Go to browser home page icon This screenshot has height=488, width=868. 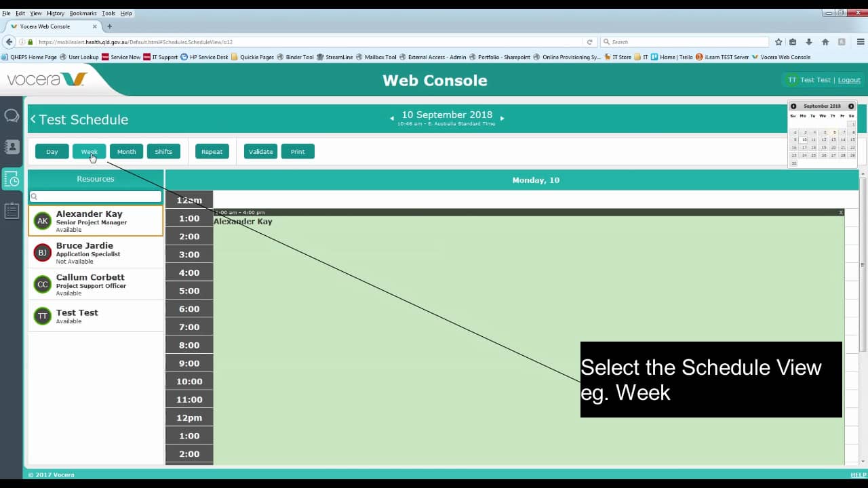pyautogui.click(x=825, y=42)
